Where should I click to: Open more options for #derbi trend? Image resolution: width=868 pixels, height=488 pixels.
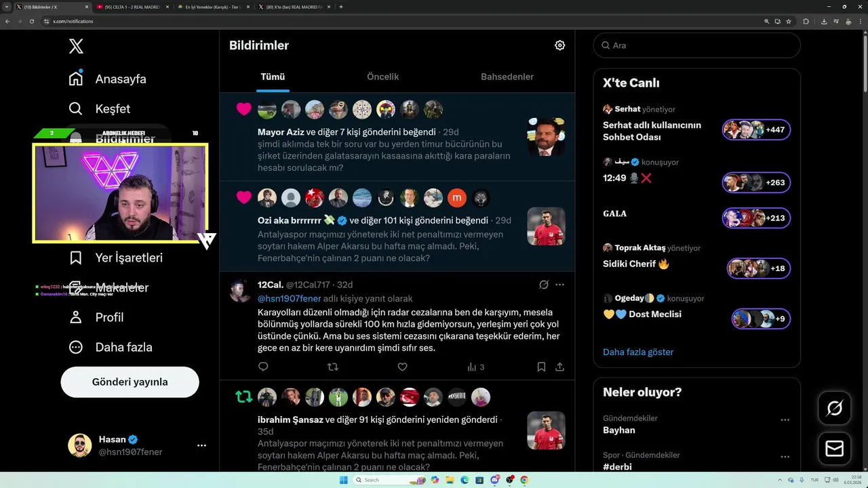pyautogui.click(x=785, y=456)
